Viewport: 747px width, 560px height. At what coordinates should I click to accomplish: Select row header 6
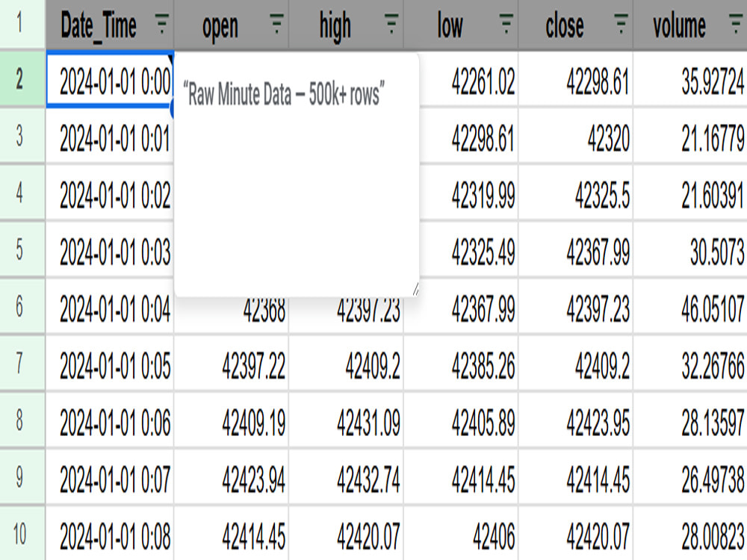click(x=22, y=305)
